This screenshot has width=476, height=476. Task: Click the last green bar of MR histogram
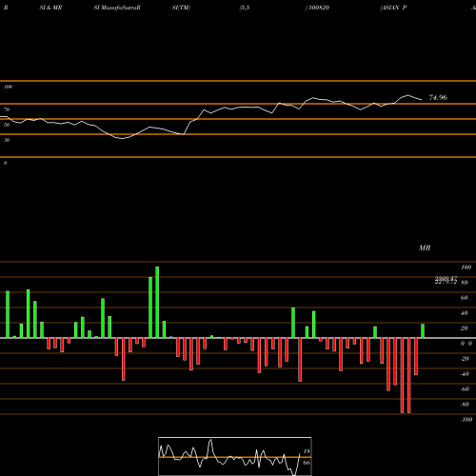coord(423,331)
